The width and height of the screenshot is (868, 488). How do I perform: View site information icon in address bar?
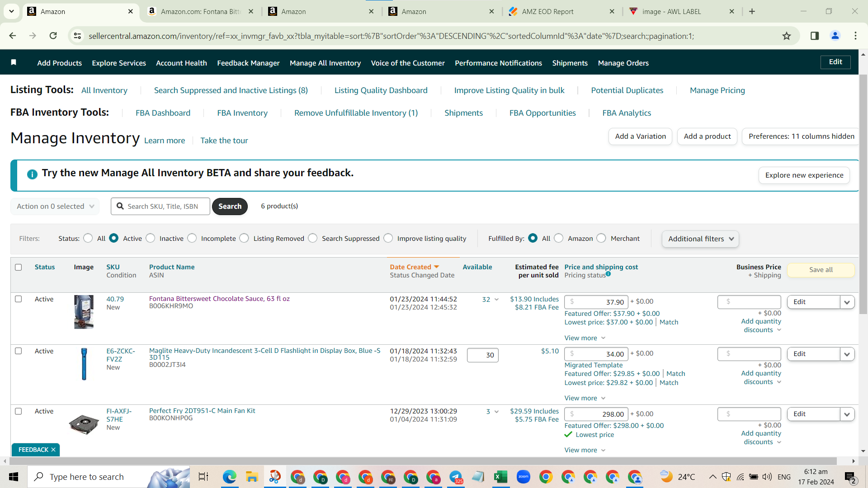click(77, 36)
